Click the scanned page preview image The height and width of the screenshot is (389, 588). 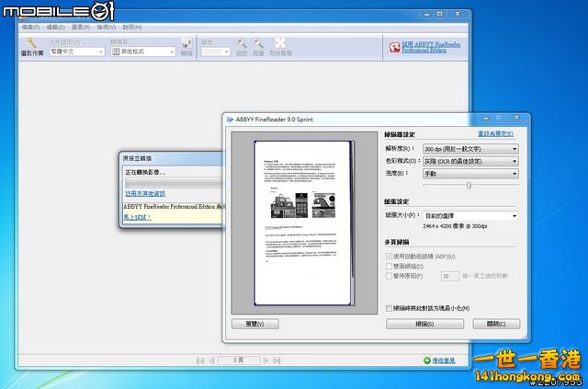pos(303,223)
